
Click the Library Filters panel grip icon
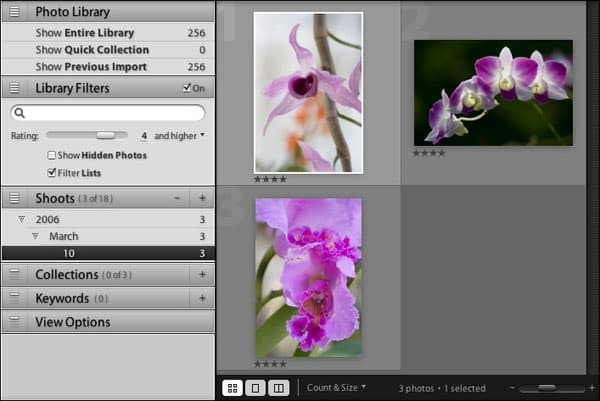(x=14, y=88)
